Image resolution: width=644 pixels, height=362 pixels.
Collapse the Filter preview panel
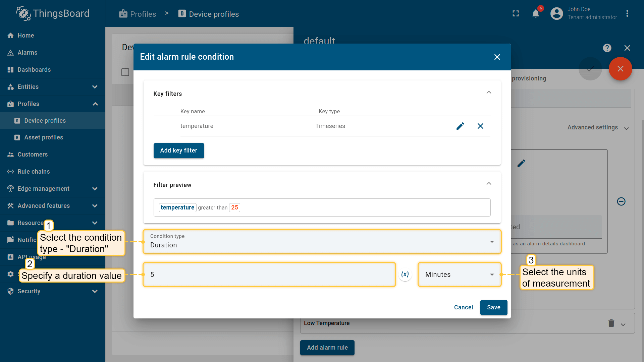tap(489, 184)
